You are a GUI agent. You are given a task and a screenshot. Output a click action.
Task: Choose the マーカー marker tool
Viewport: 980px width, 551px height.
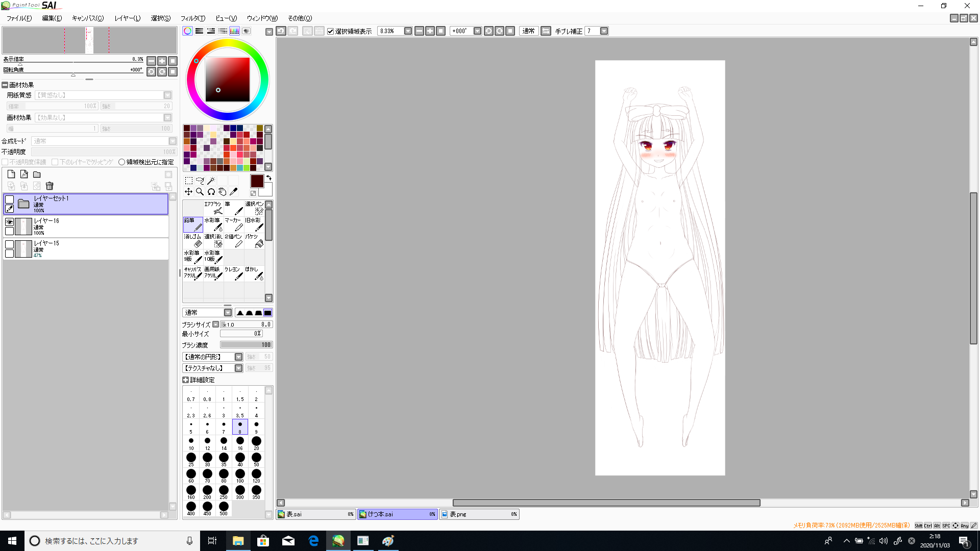[234, 224]
